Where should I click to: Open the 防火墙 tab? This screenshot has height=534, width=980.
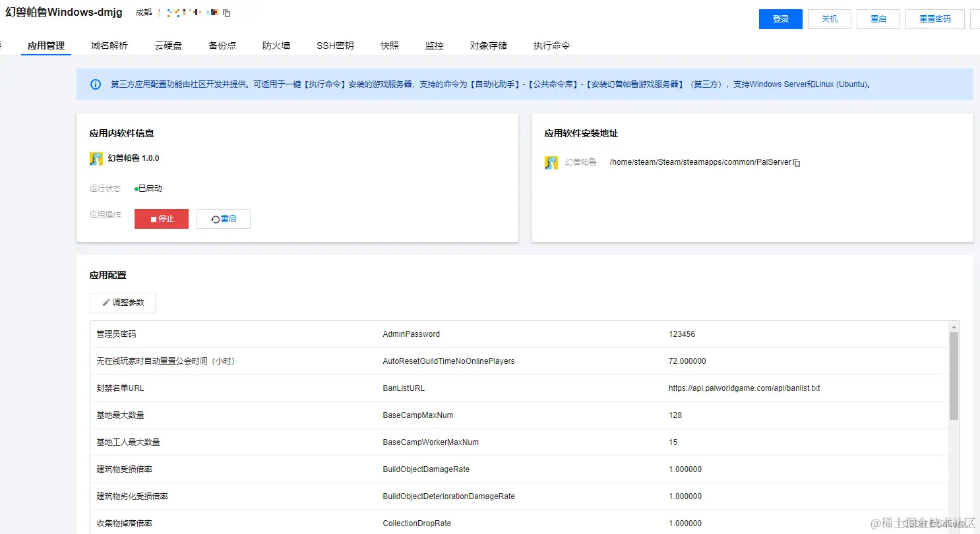276,45
